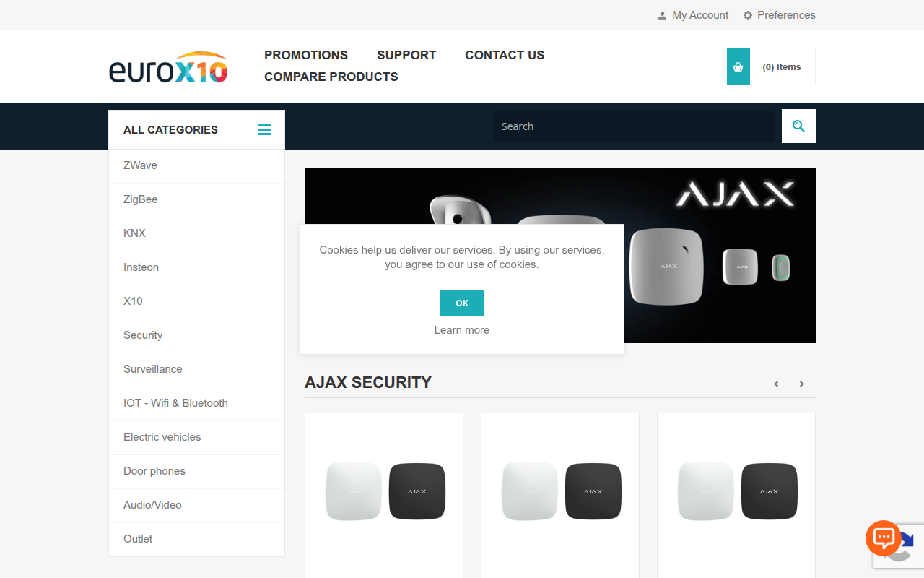Click the search magnifier button
Screen dimensions: 924x578
click(x=798, y=126)
